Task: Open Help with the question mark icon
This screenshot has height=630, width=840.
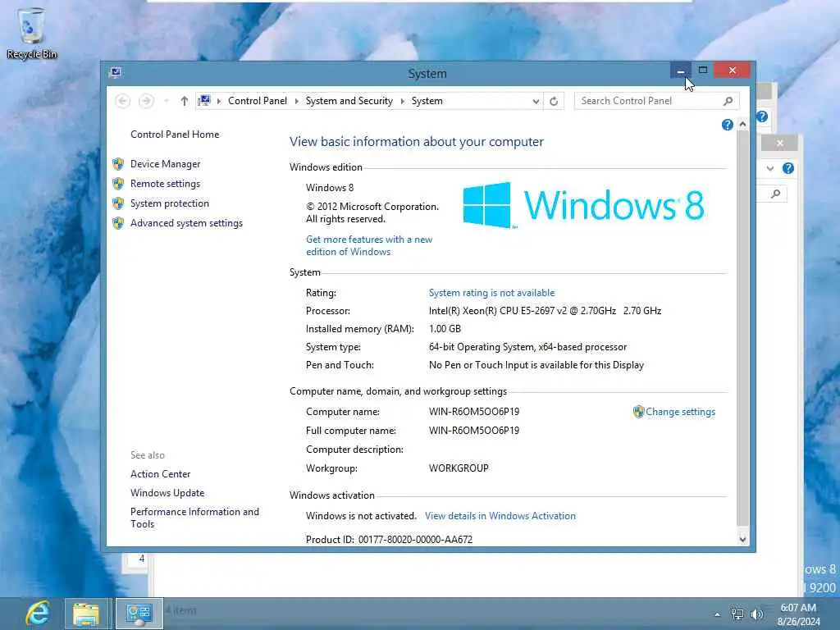Action: pos(727,125)
